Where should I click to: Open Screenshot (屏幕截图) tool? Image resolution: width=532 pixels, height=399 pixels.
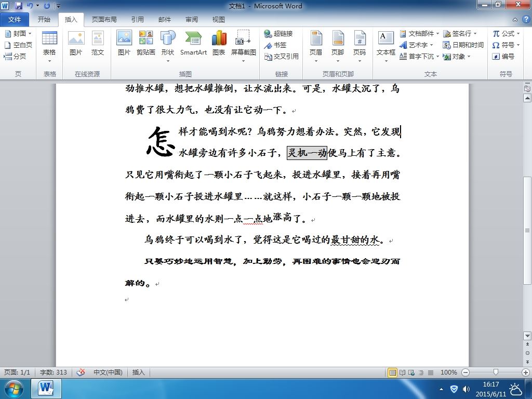[243, 47]
